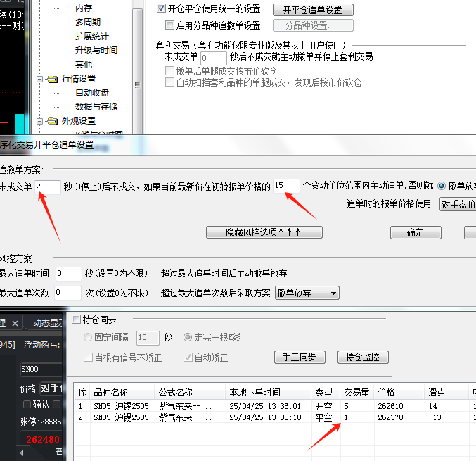Select 其他 tree item
The image size is (476, 461).
[x=84, y=65]
